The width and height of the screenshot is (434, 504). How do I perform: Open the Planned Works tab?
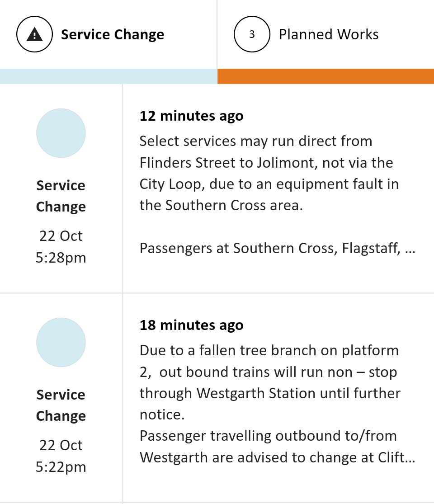328,34
